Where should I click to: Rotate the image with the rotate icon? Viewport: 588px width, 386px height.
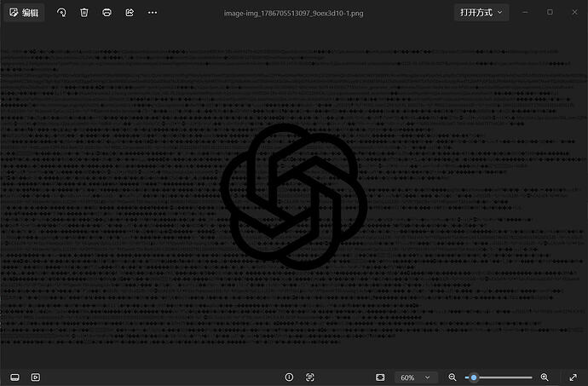click(61, 13)
